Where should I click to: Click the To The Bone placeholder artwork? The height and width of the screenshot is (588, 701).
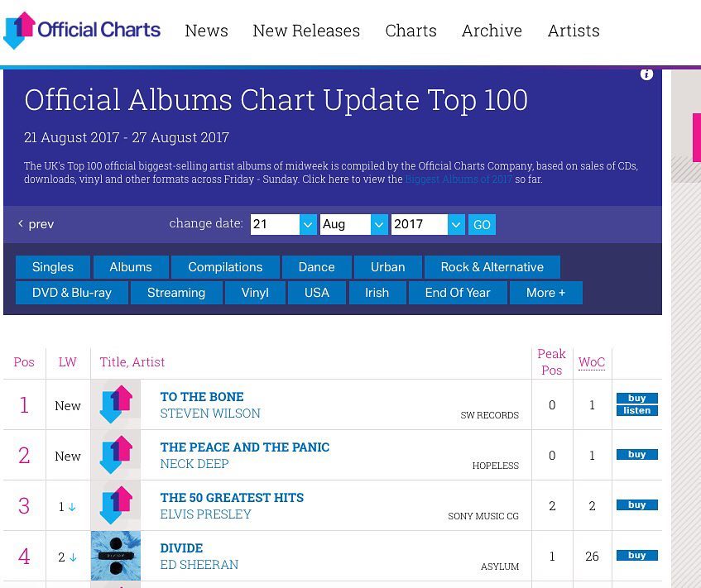click(x=116, y=404)
